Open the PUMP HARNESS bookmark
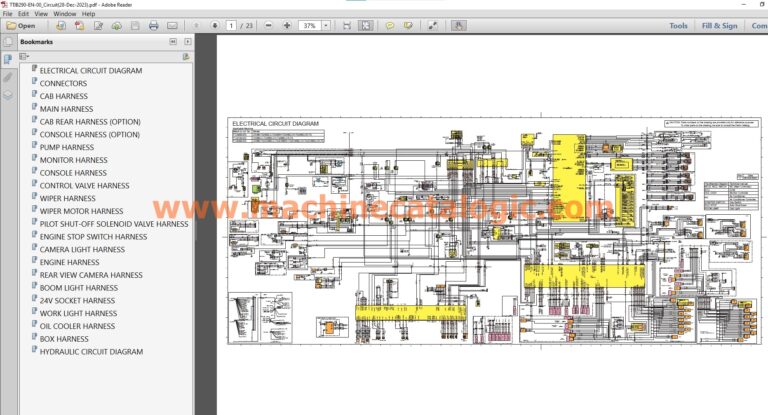The height and width of the screenshot is (415, 768). click(x=67, y=147)
